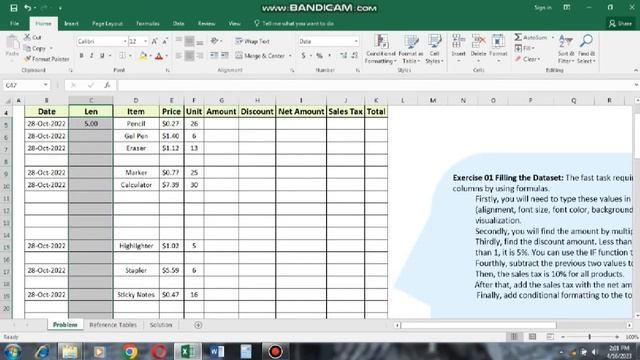Switch to the Solution sheet tab

click(x=161, y=325)
